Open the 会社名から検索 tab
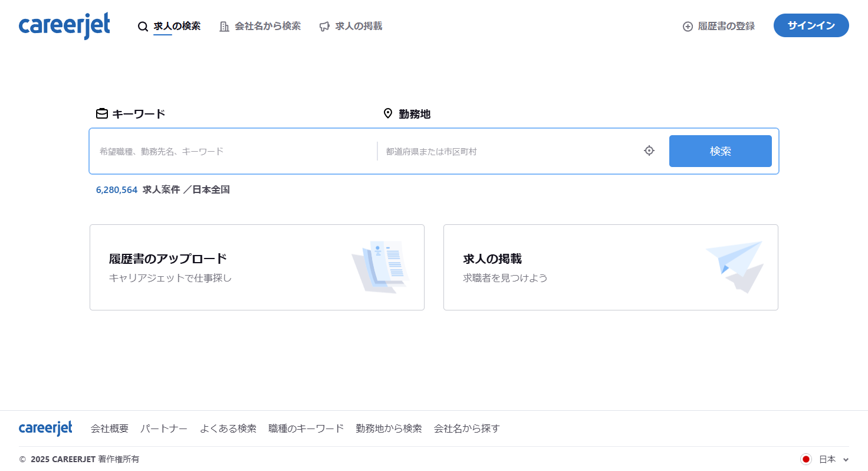The image size is (868, 471). click(x=268, y=27)
